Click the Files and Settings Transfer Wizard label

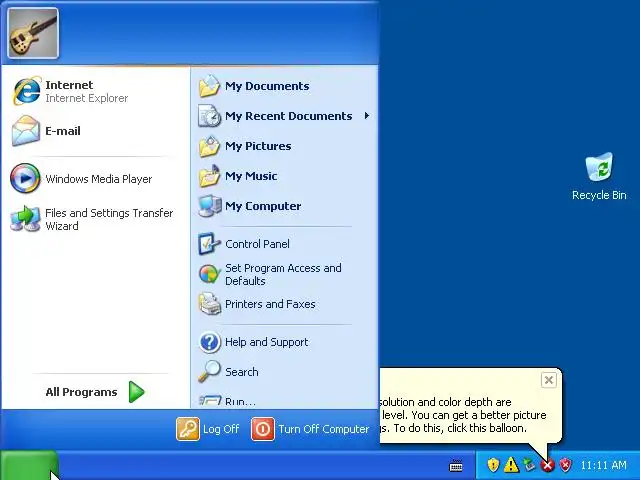[x=109, y=219]
